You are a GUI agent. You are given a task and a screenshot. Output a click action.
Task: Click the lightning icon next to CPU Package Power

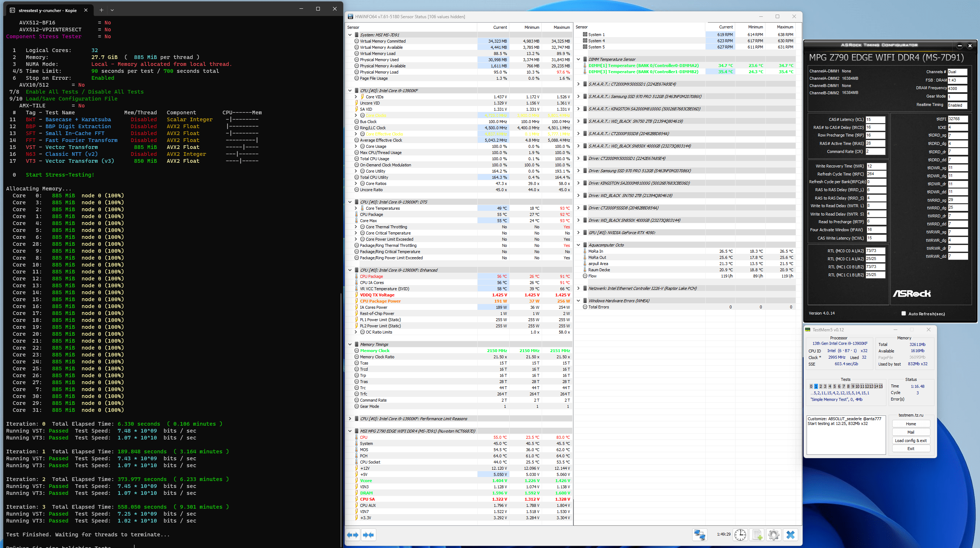pos(356,301)
